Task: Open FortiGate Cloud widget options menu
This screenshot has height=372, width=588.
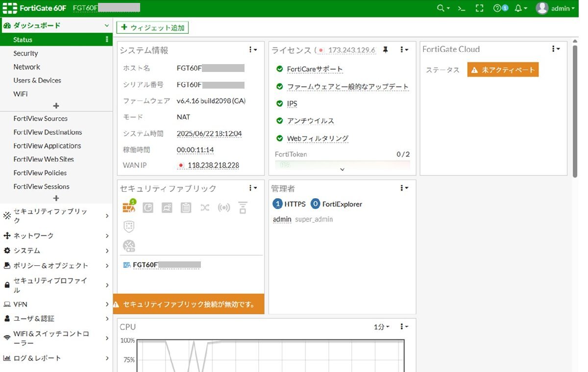Action: (x=556, y=48)
